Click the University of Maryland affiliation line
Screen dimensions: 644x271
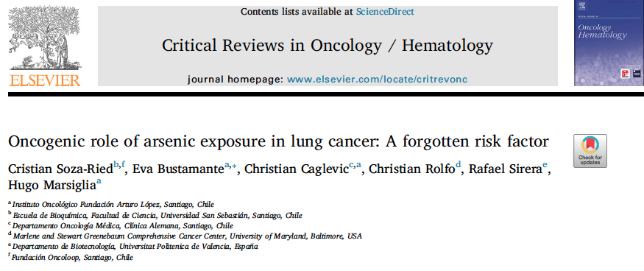coord(185,236)
